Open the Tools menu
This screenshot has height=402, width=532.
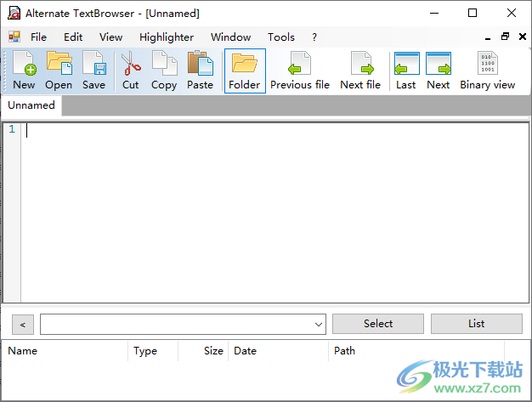(281, 37)
